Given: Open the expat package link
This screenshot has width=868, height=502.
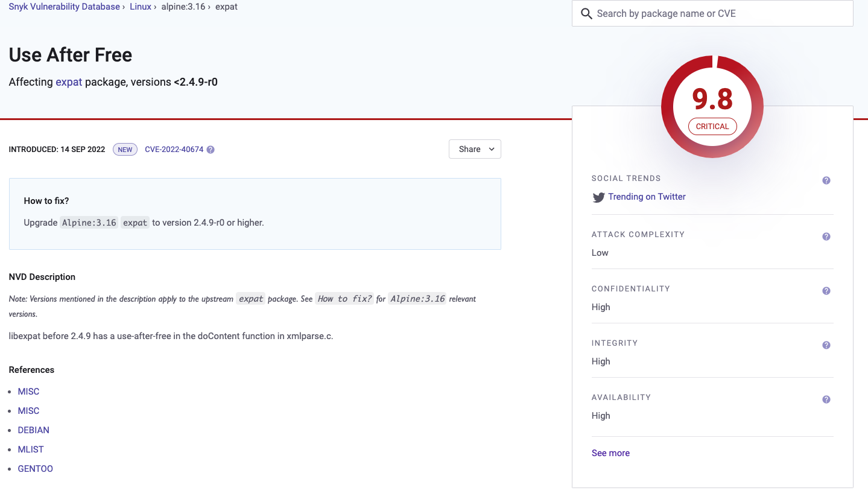Looking at the screenshot, I should [68, 81].
